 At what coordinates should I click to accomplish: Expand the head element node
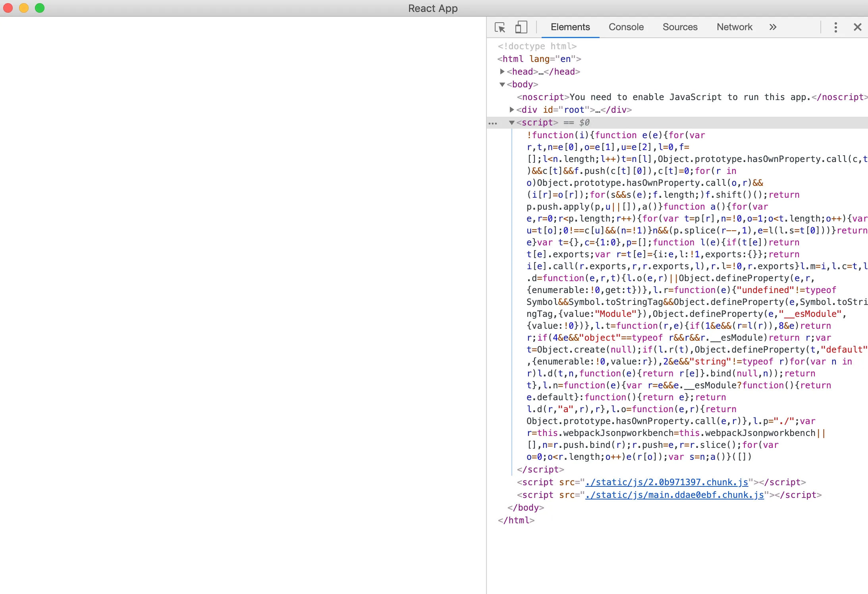point(502,71)
